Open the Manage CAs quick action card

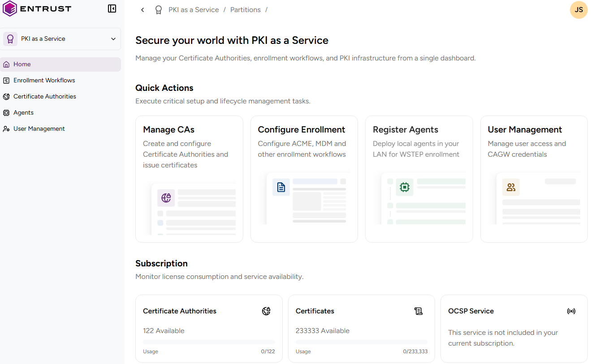pos(189,179)
